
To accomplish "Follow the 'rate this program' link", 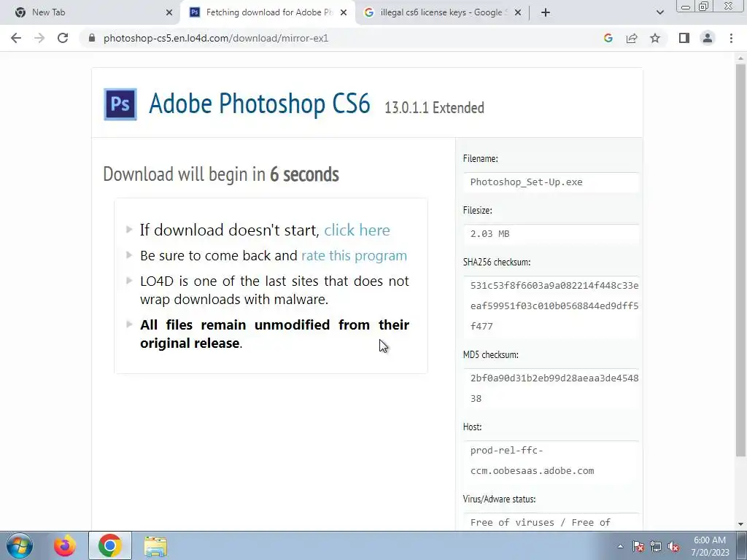I will click(354, 256).
